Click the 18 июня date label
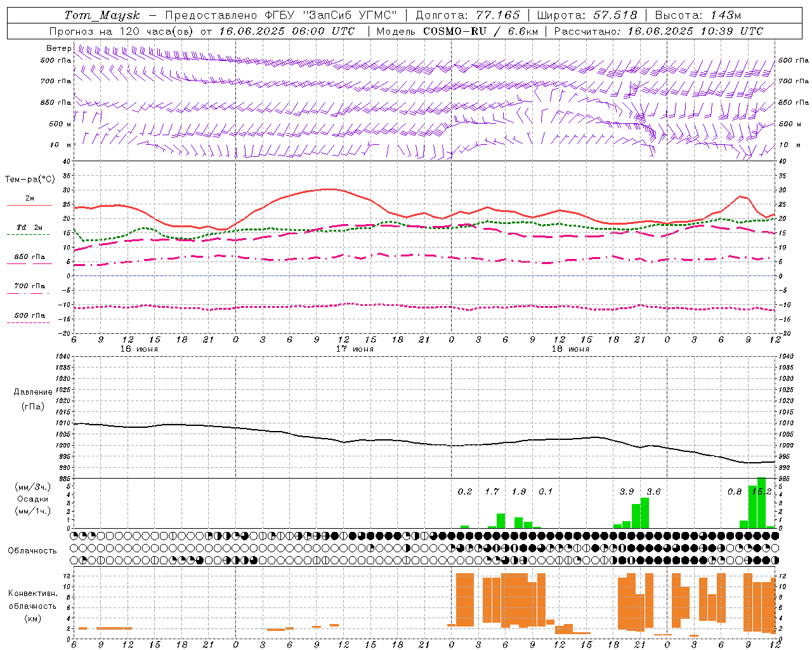The width and height of the screenshot is (812, 650). (570, 349)
